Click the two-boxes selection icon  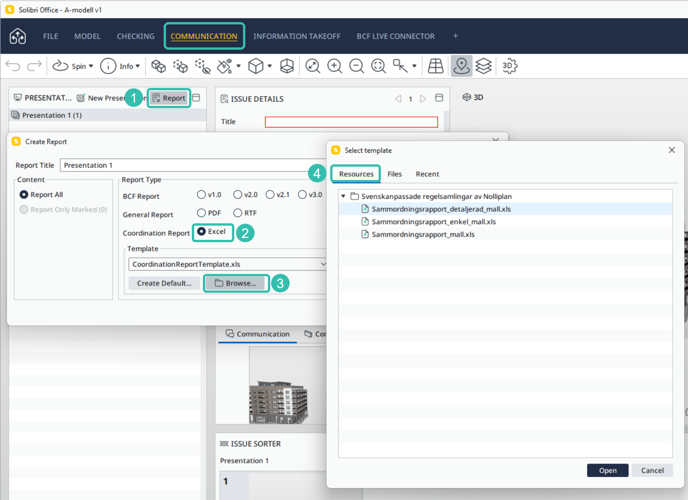click(158, 66)
